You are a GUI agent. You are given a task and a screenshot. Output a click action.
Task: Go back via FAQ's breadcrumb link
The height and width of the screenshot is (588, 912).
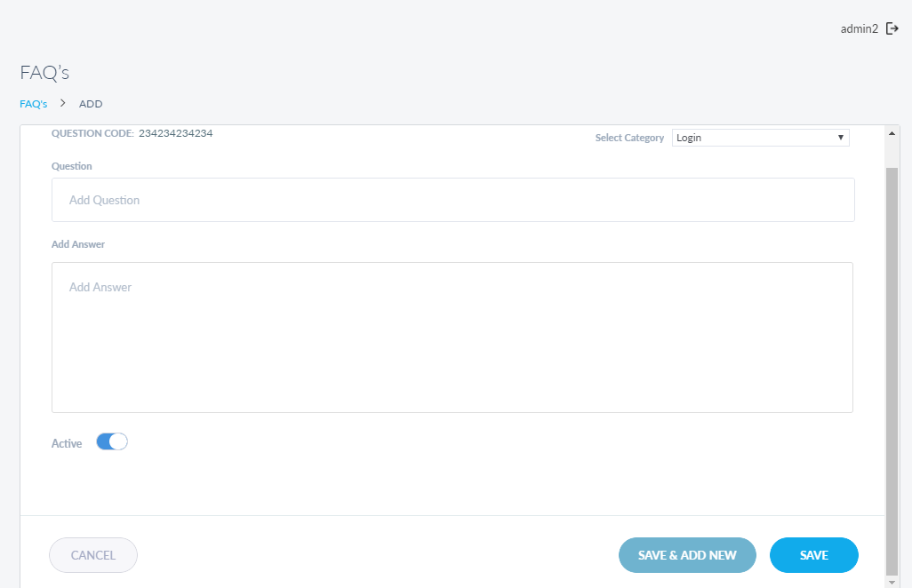point(33,104)
